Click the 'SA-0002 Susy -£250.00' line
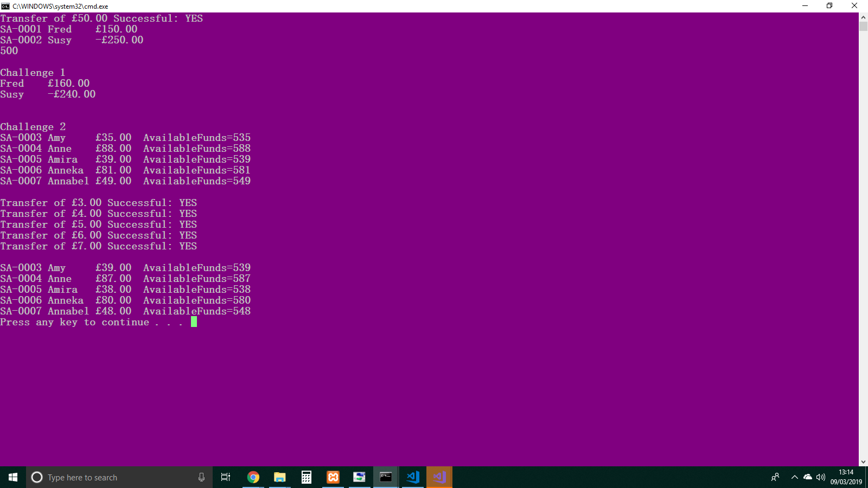The width and height of the screenshot is (868, 488). (72, 40)
